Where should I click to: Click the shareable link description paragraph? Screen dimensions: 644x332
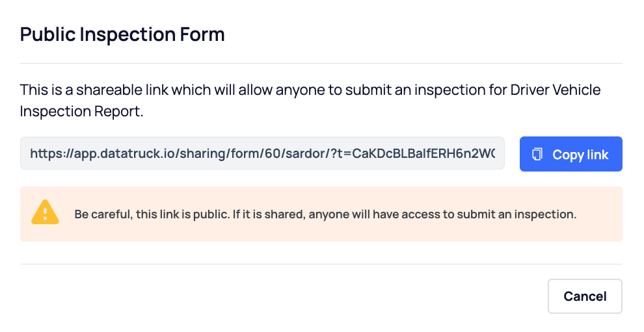click(x=310, y=101)
